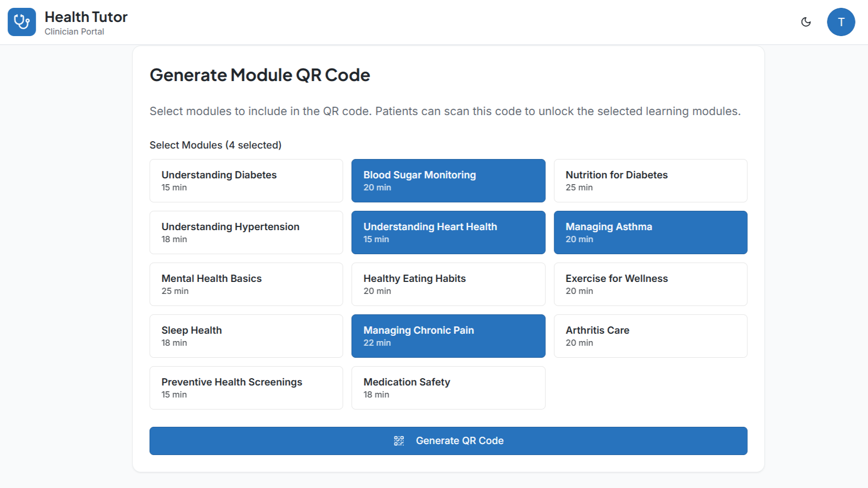Toggle dark mode with moon icon
This screenshot has width=868, height=488.
click(x=806, y=22)
